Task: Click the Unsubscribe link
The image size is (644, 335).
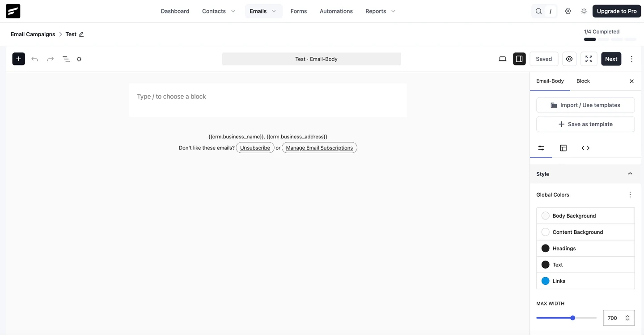Action: [x=255, y=148]
